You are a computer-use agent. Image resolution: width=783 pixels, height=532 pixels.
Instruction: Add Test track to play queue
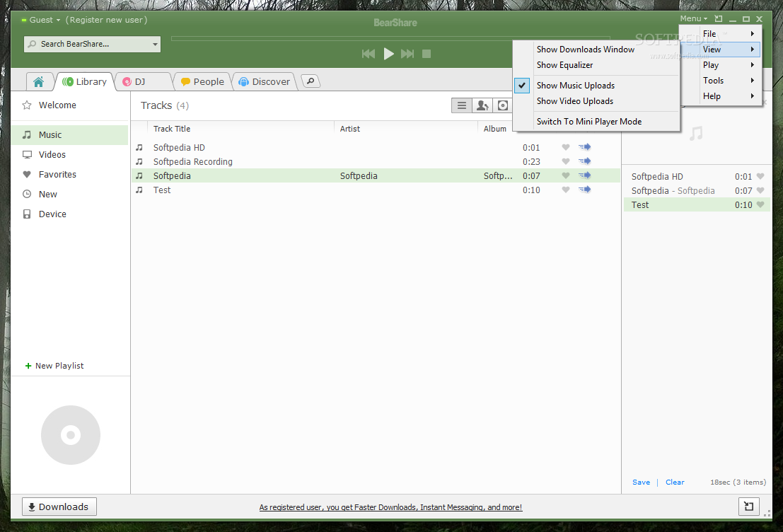(585, 190)
